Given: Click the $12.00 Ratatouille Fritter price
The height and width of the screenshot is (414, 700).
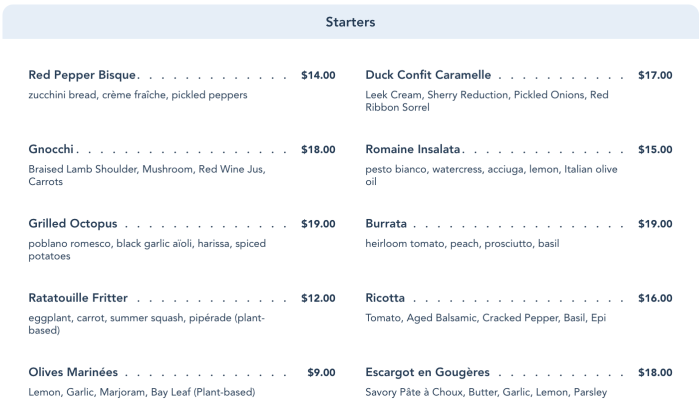Looking at the screenshot, I should (x=318, y=298).
